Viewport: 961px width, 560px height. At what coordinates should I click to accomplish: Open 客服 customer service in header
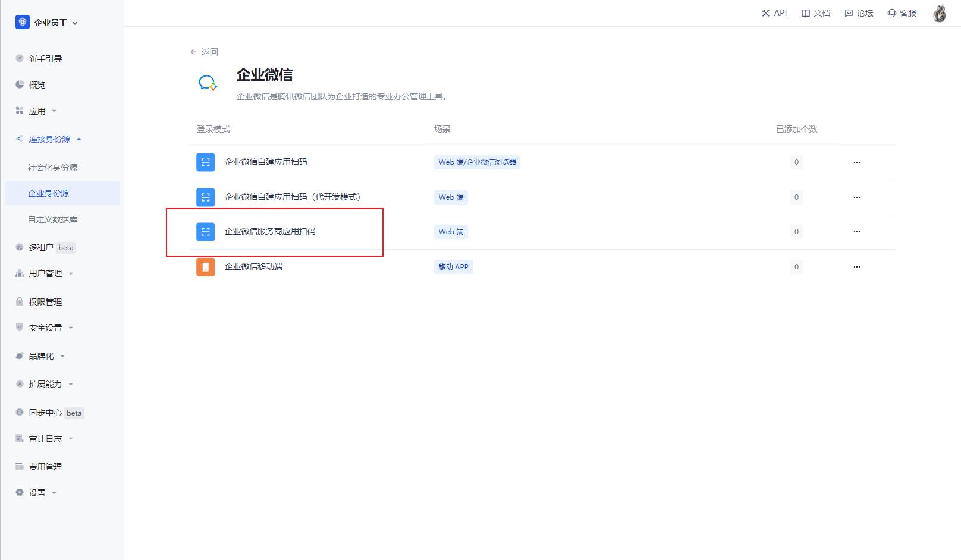coord(902,13)
